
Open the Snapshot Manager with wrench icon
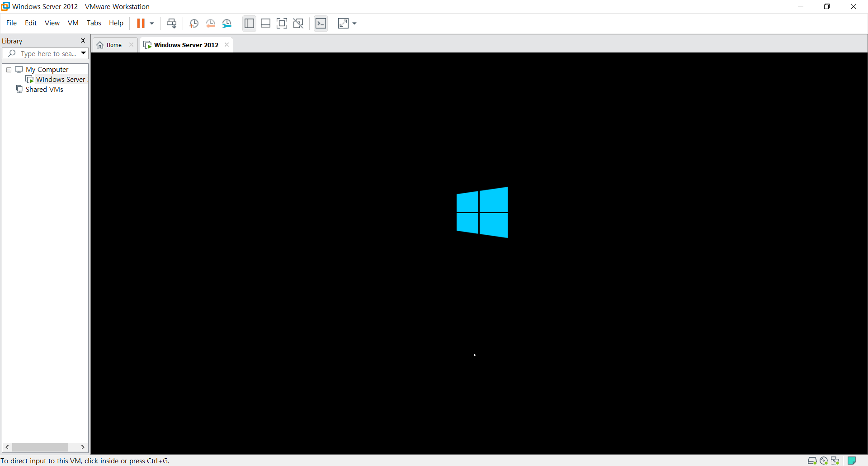(x=227, y=24)
